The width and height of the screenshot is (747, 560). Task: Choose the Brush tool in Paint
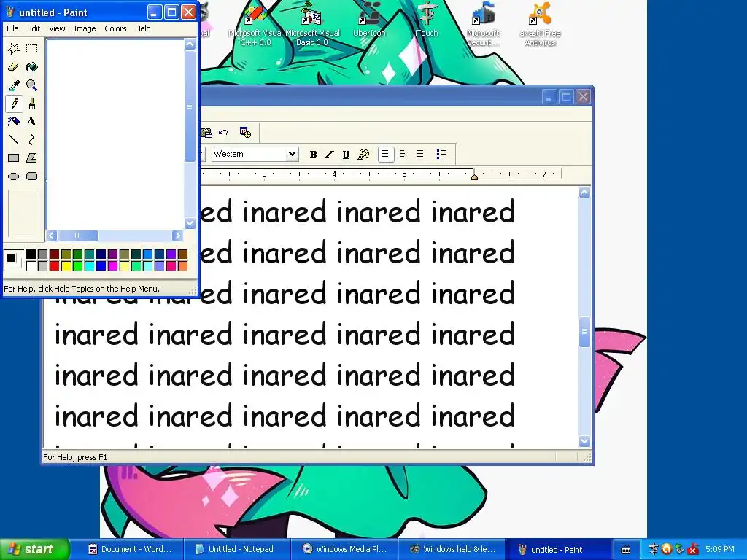pyautogui.click(x=32, y=104)
